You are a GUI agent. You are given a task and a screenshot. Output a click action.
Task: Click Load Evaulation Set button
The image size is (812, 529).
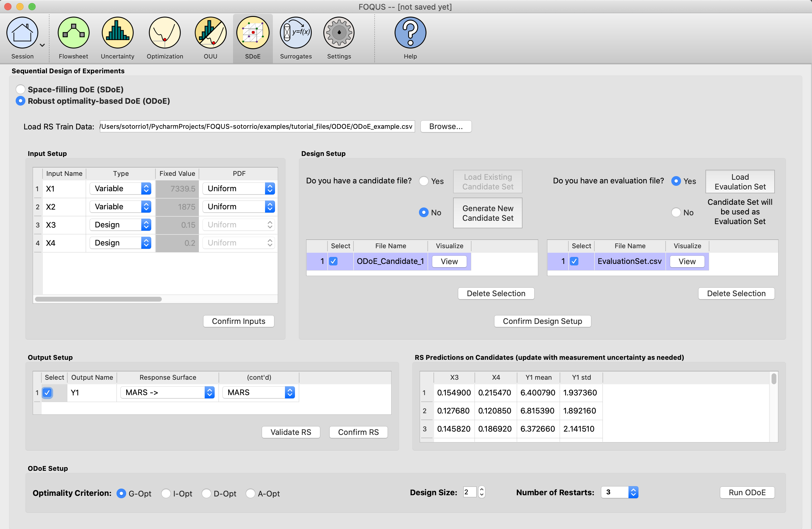(x=740, y=182)
